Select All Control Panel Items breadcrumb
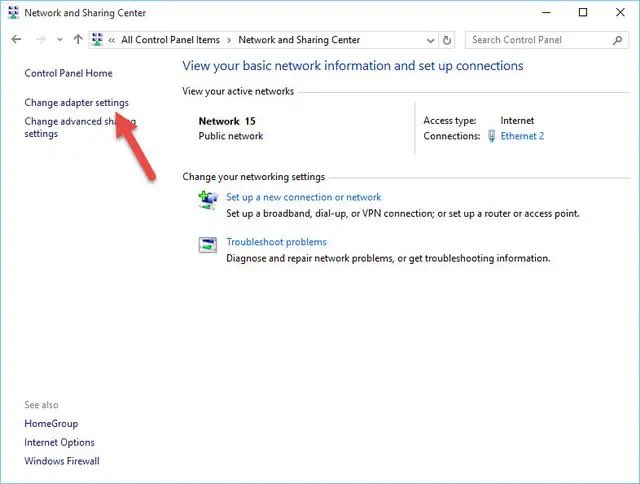The image size is (640, 484). (x=170, y=40)
